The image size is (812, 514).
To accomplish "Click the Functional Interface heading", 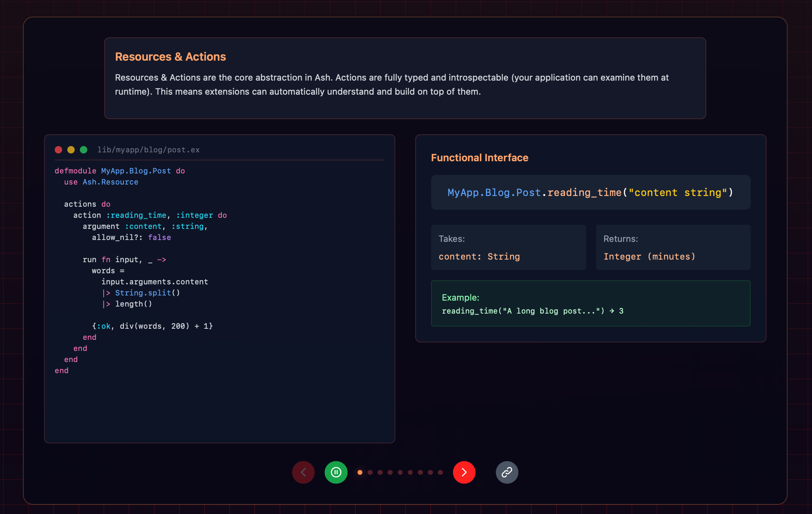I will (480, 158).
